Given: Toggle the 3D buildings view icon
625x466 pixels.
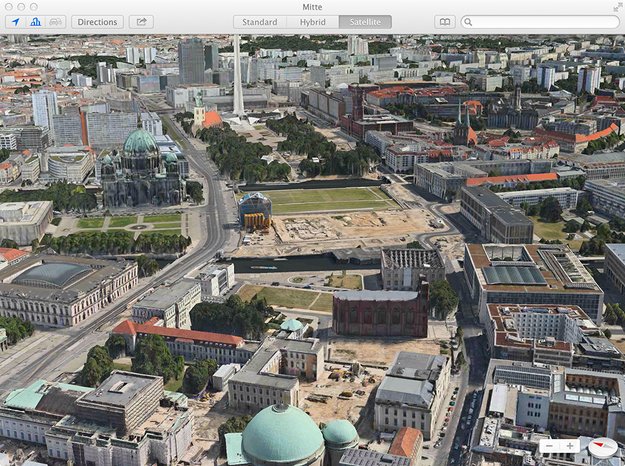Looking at the screenshot, I should point(35,22).
